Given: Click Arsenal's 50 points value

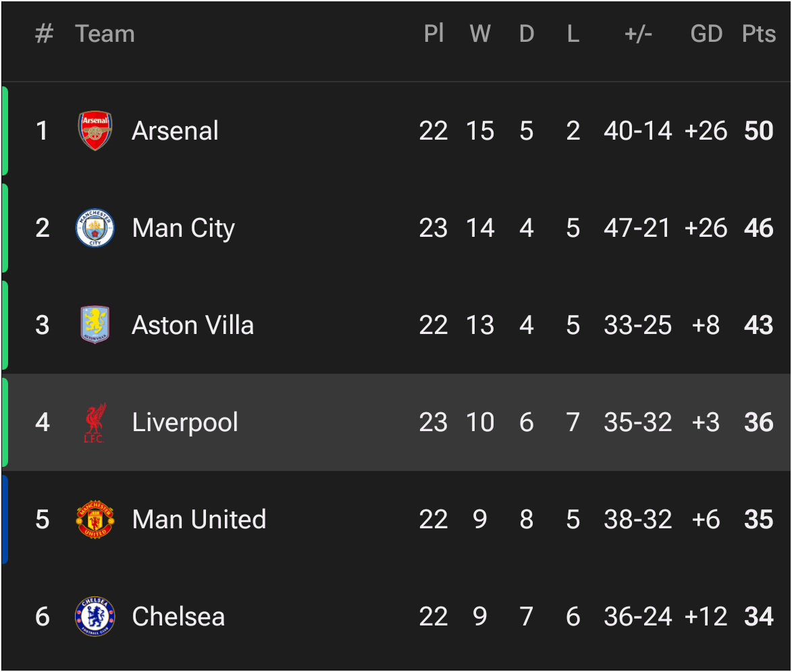Looking at the screenshot, I should point(759,131).
